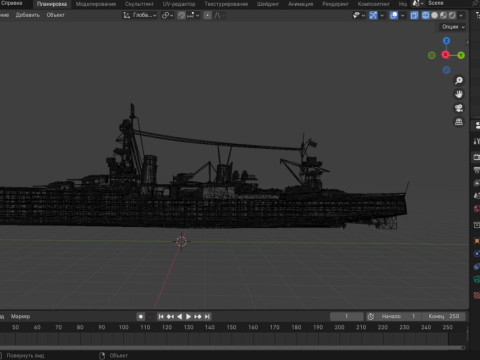Toggle the snapping magnet button
Image resolution: width=480 pixels, height=360 pixels.
click(181, 15)
